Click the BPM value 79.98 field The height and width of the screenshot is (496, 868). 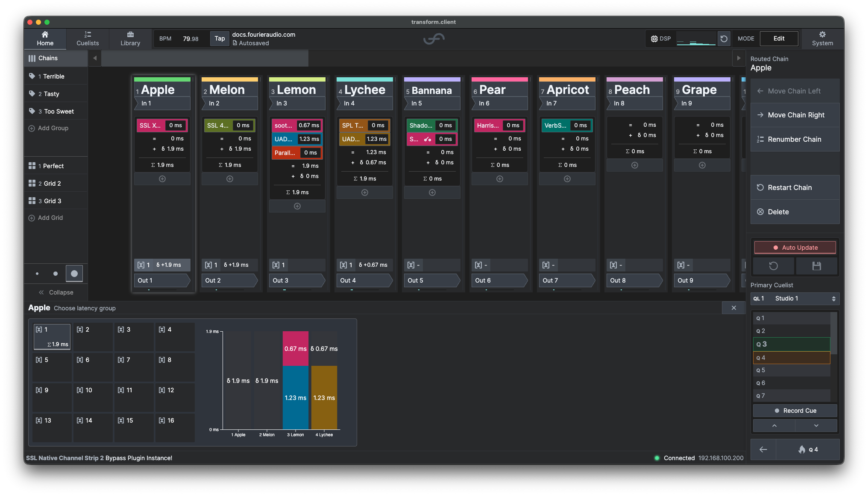[x=191, y=39]
